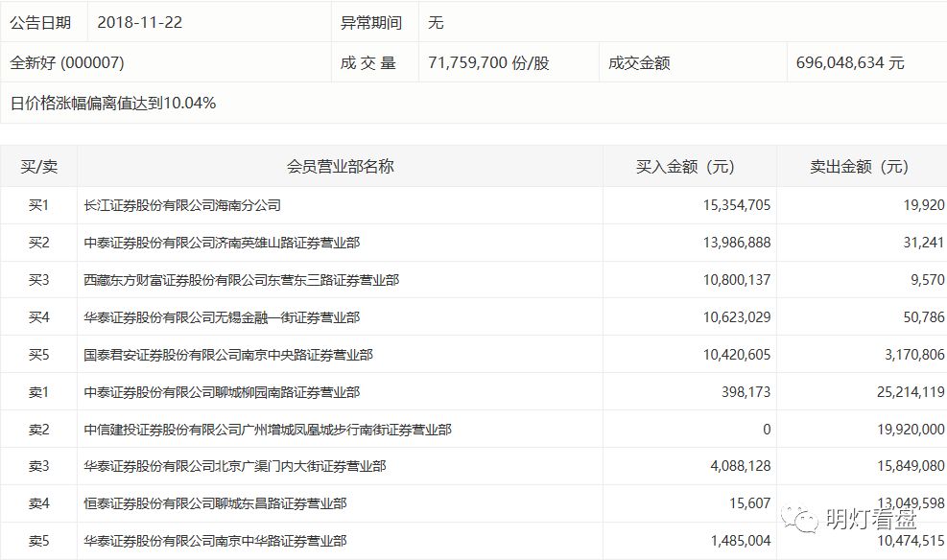This screenshot has height=560, width=947.
Task: Select 中泰证券济南英雄山路证券营业部 name
Action: point(222,243)
